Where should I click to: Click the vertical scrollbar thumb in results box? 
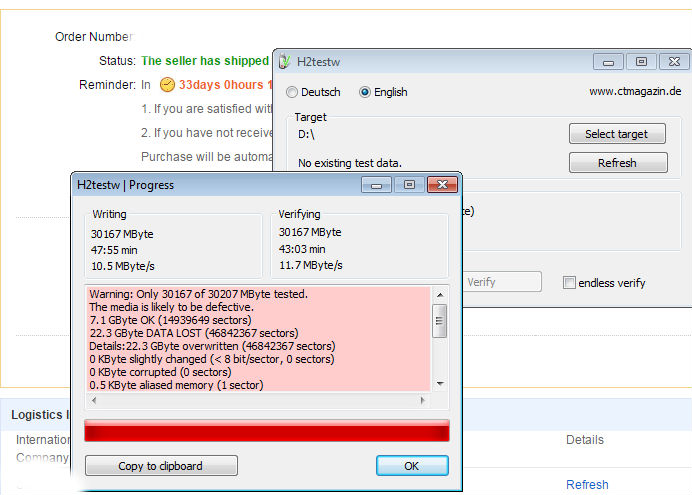click(x=440, y=321)
